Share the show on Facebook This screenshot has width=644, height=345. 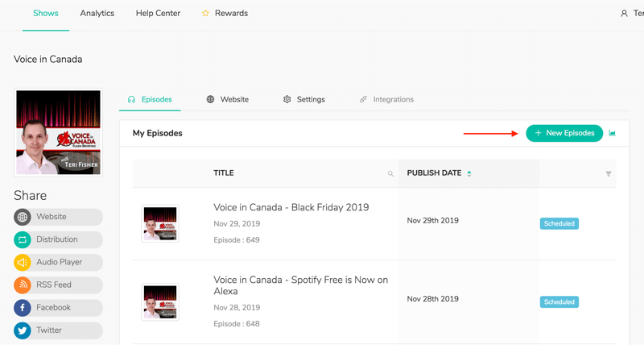58,307
